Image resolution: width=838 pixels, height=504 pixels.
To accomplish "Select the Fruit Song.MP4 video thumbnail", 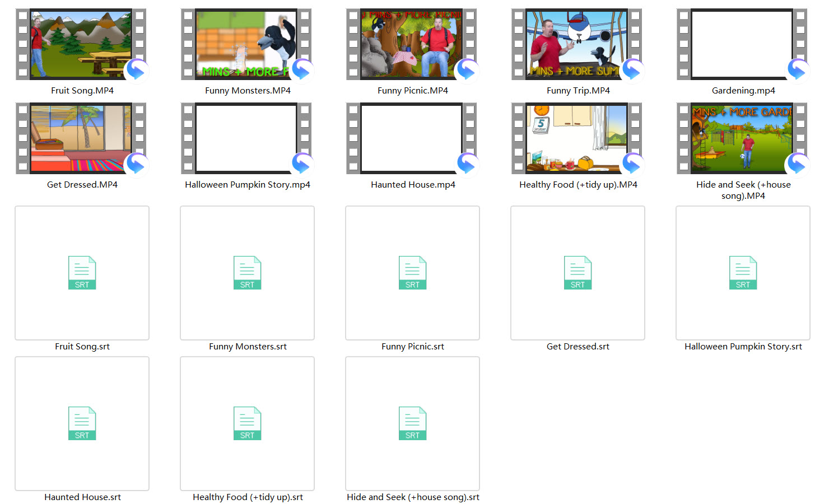I will point(81,44).
